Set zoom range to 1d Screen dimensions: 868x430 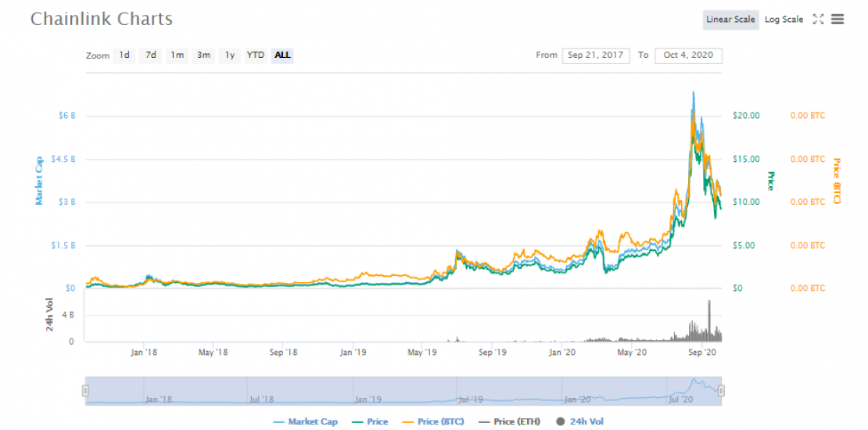point(124,56)
